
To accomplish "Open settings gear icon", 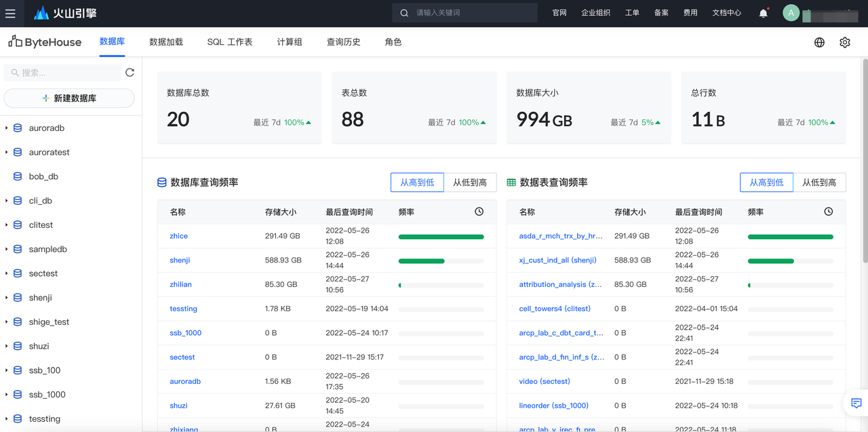I will [844, 42].
